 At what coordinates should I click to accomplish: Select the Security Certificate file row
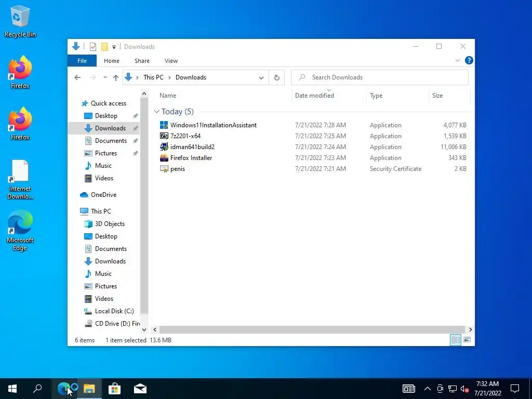tap(313, 169)
